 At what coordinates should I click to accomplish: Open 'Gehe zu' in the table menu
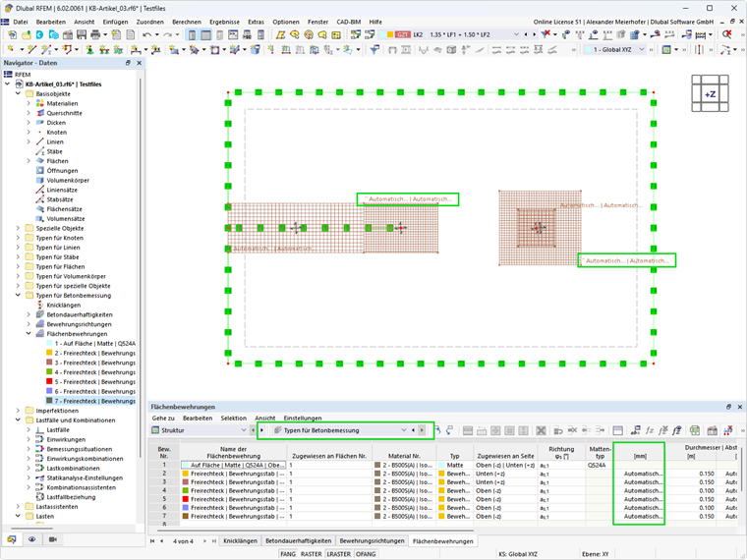coord(163,419)
